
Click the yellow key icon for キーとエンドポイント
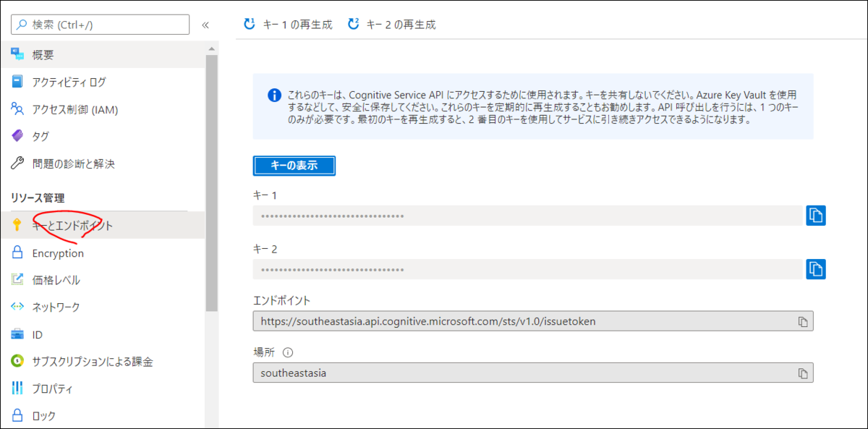(17, 225)
